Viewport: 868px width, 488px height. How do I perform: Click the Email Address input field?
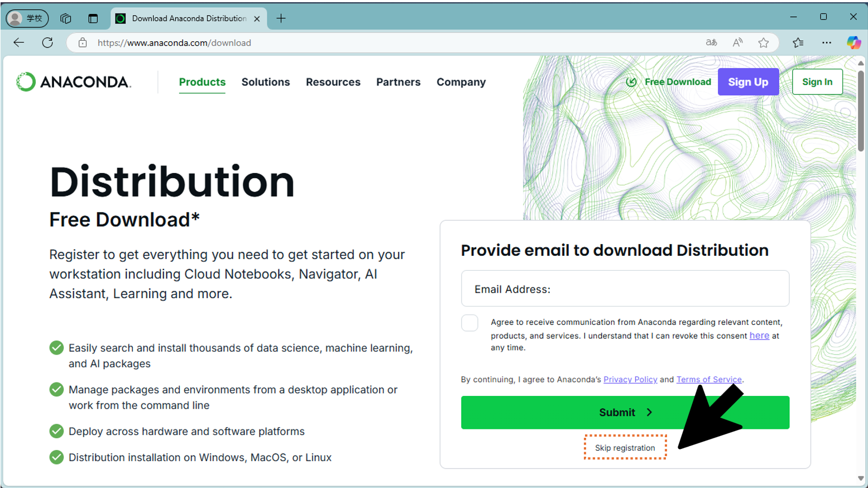[x=625, y=289]
